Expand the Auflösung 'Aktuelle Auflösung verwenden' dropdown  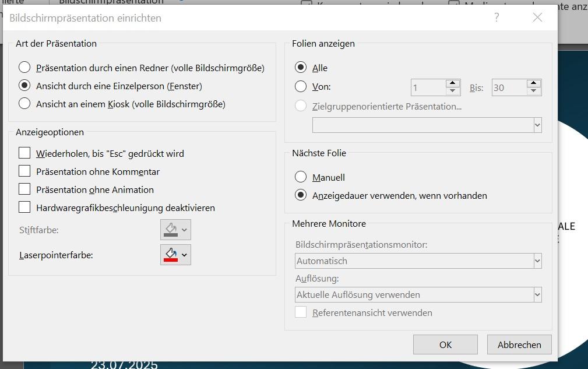[418, 295]
